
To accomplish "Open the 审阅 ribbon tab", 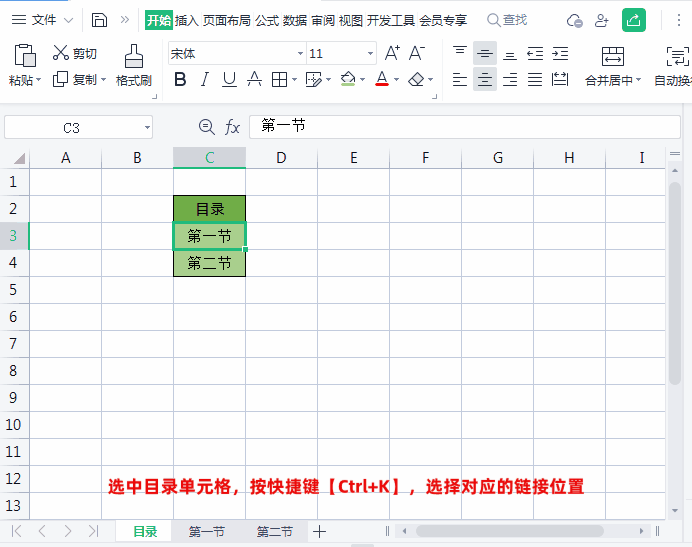I will click(x=323, y=20).
